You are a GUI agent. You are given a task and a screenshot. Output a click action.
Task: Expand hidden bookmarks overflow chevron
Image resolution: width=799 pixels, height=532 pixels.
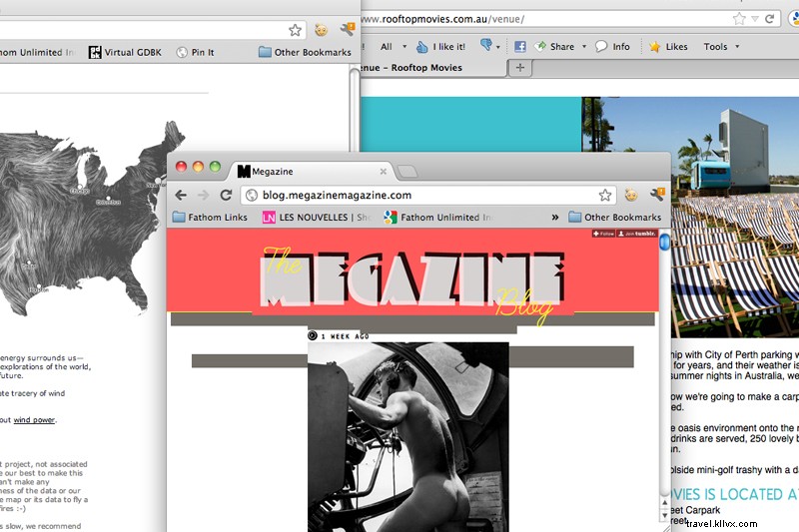click(x=554, y=218)
